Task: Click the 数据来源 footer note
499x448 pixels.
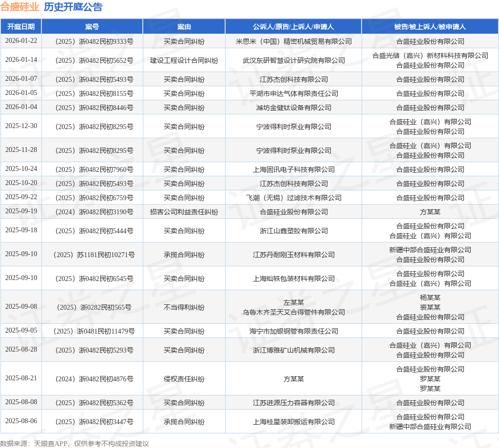Action: [75, 444]
